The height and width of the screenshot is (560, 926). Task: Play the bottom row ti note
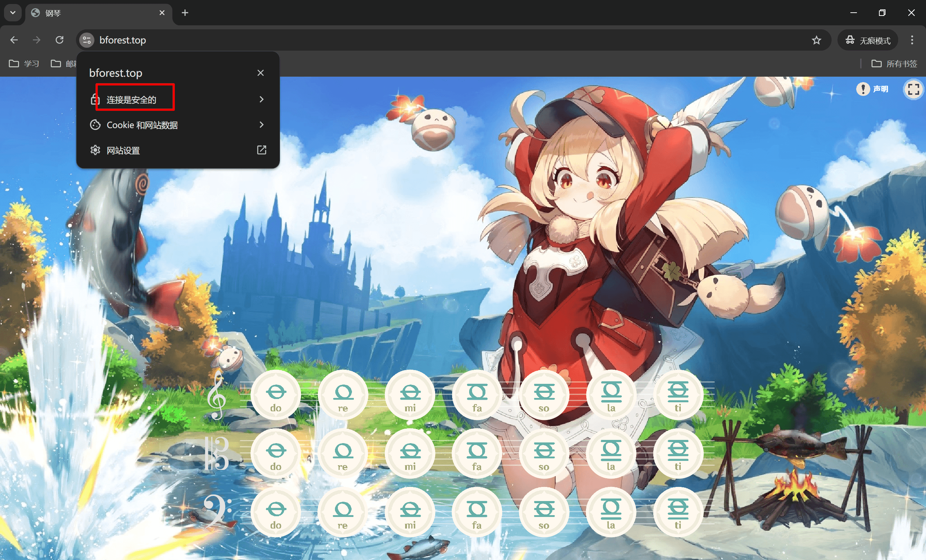click(x=678, y=512)
